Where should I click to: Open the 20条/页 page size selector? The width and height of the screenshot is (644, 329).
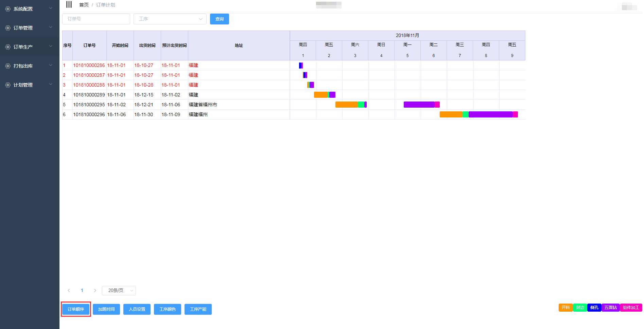(119, 290)
